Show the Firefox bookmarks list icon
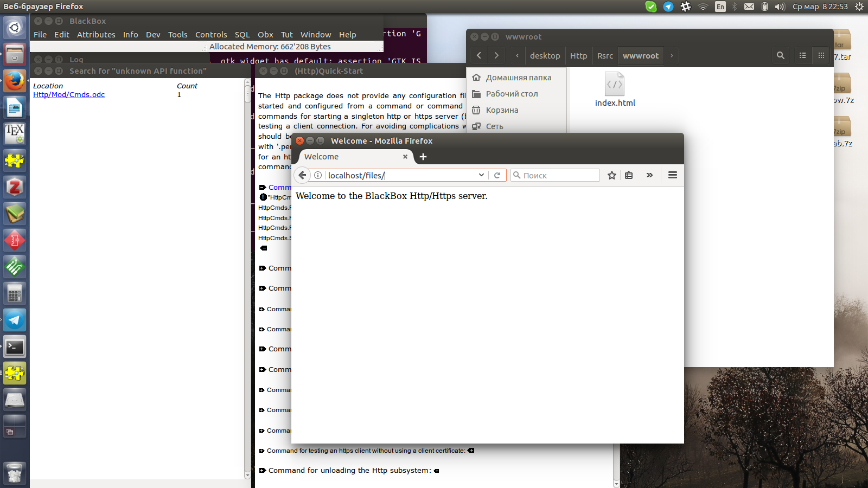This screenshot has width=868, height=488. (629, 175)
